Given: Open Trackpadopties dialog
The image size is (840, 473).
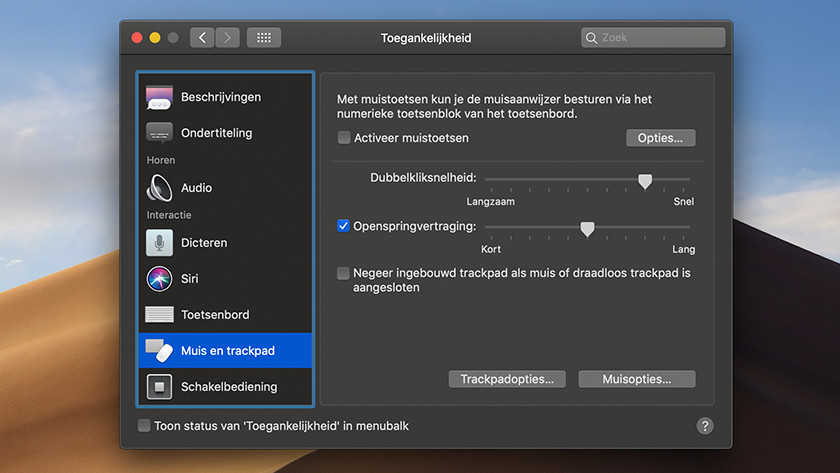Looking at the screenshot, I should (x=507, y=379).
